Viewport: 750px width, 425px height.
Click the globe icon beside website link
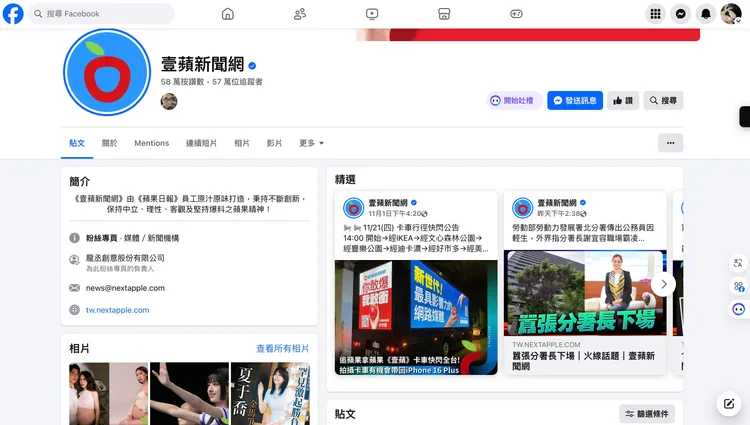pyautogui.click(x=75, y=310)
